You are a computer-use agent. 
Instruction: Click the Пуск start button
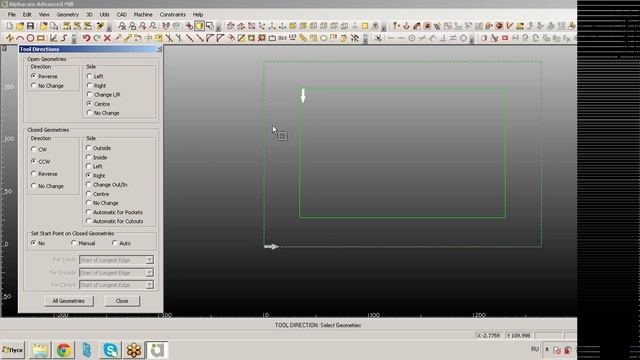(13, 350)
